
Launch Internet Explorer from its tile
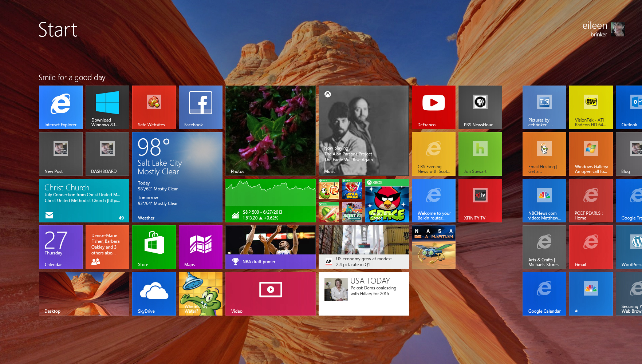[60, 107]
